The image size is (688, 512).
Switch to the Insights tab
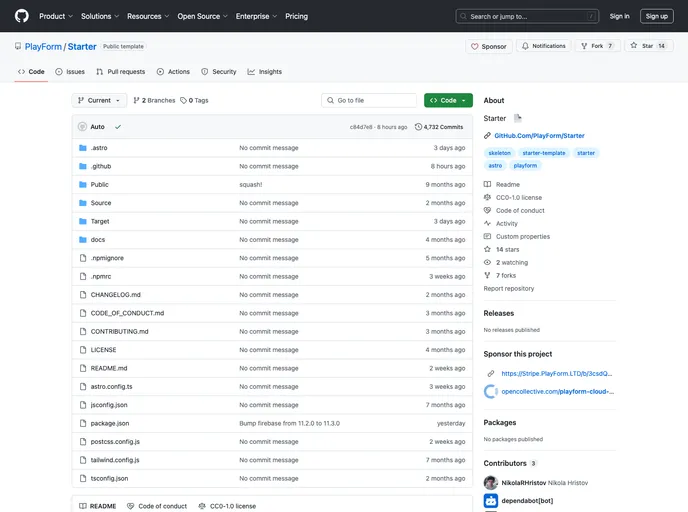(x=265, y=72)
